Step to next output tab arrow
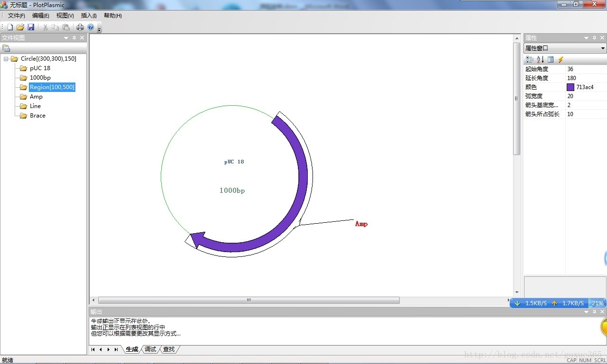Viewport: 607px width, 364px height. [x=108, y=349]
